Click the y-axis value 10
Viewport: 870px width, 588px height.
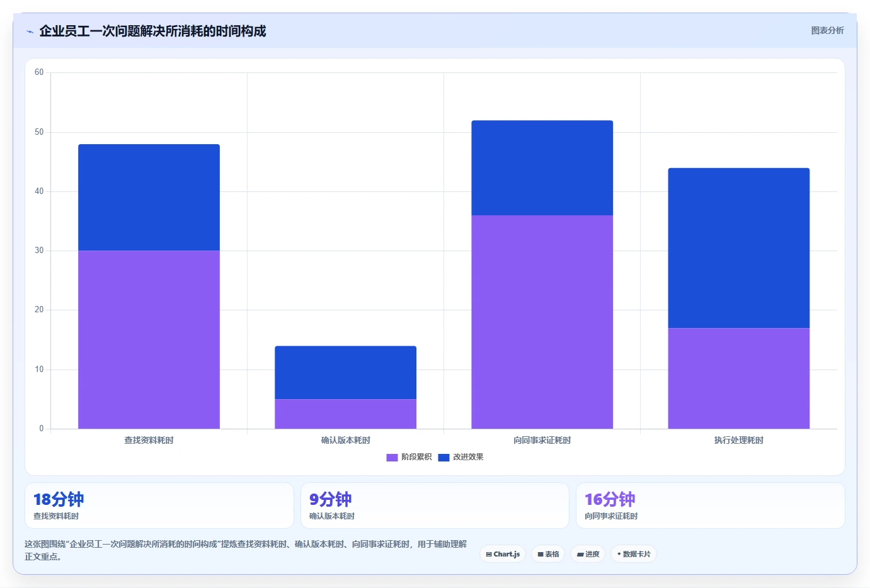(39, 370)
